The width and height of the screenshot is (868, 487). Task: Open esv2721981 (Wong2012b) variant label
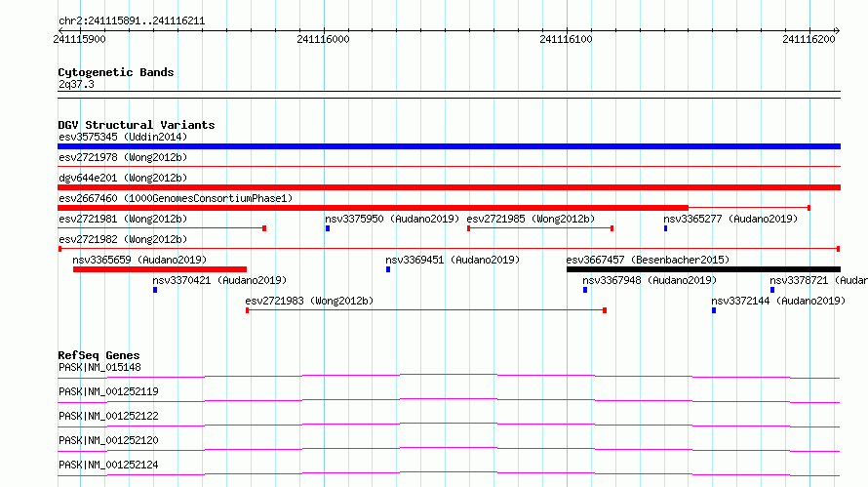(123, 219)
